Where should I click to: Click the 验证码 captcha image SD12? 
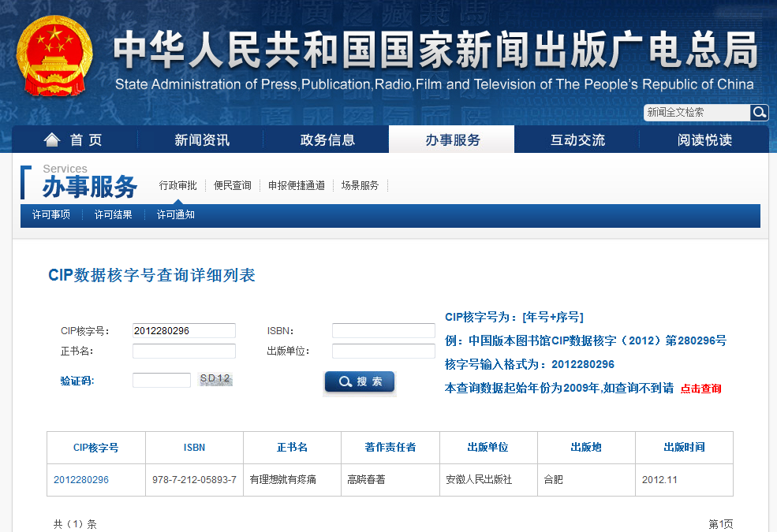point(215,379)
